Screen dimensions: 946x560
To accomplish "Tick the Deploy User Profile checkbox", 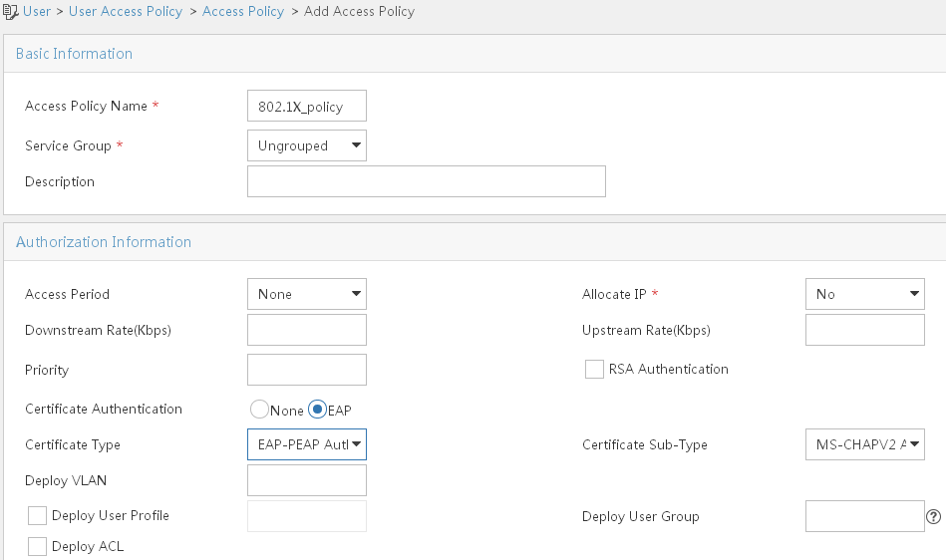I will [38, 516].
